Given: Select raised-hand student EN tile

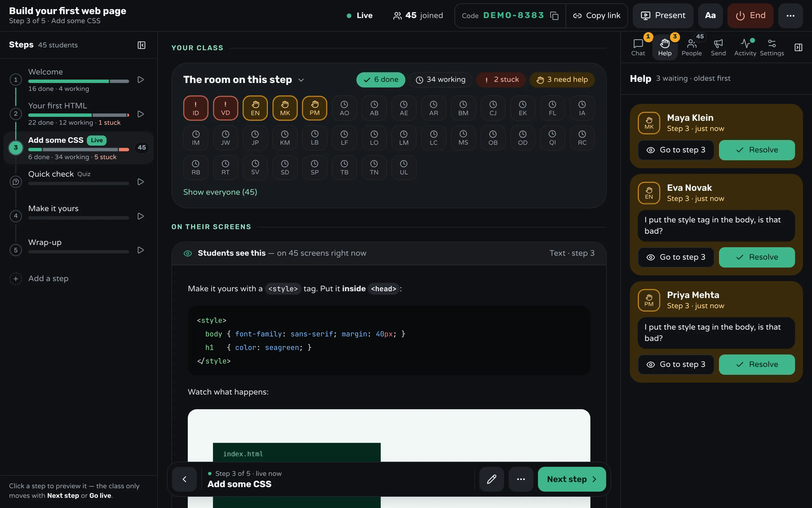Looking at the screenshot, I should click(255, 108).
